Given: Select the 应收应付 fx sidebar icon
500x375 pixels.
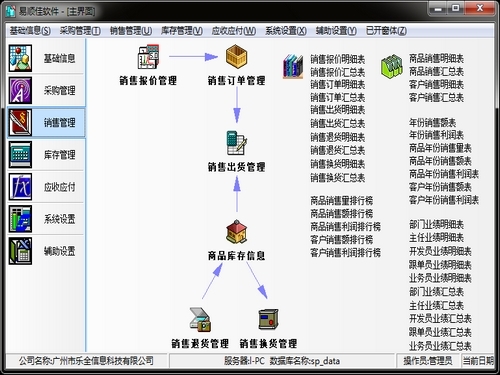Looking at the screenshot, I should pos(20,186).
